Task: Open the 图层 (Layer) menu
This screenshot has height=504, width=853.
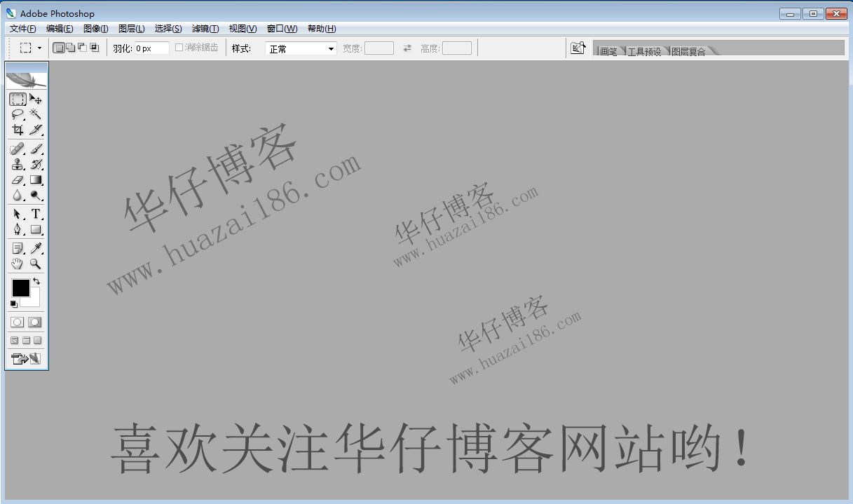Action: point(132,29)
